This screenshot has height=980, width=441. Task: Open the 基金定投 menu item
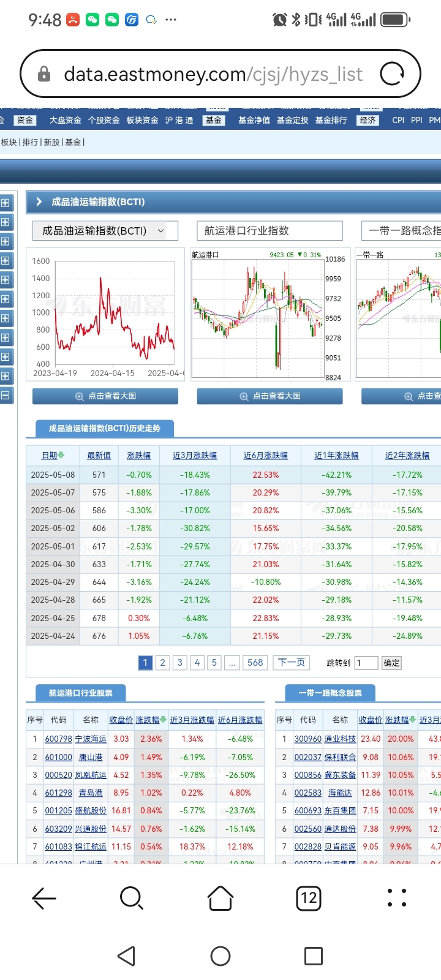point(293,120)
